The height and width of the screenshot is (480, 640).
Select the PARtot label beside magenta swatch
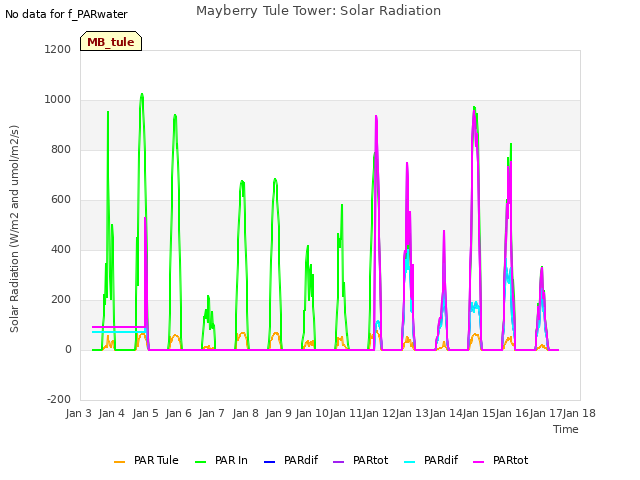tap(511, 460)
